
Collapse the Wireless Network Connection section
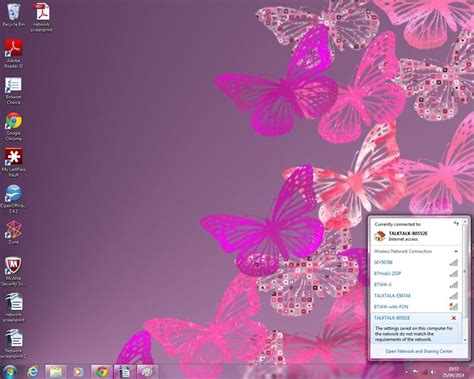tap(456, 251)
